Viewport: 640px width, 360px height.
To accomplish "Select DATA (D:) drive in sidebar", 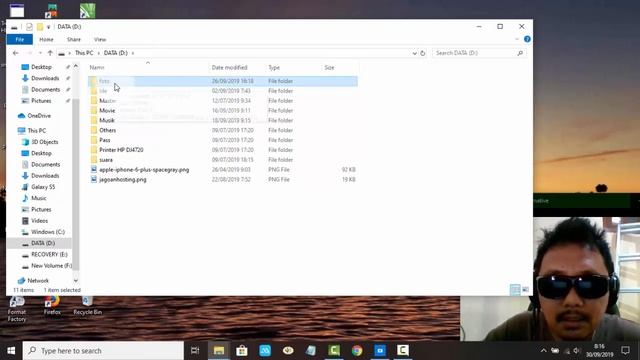I will (x=43, y=243).
